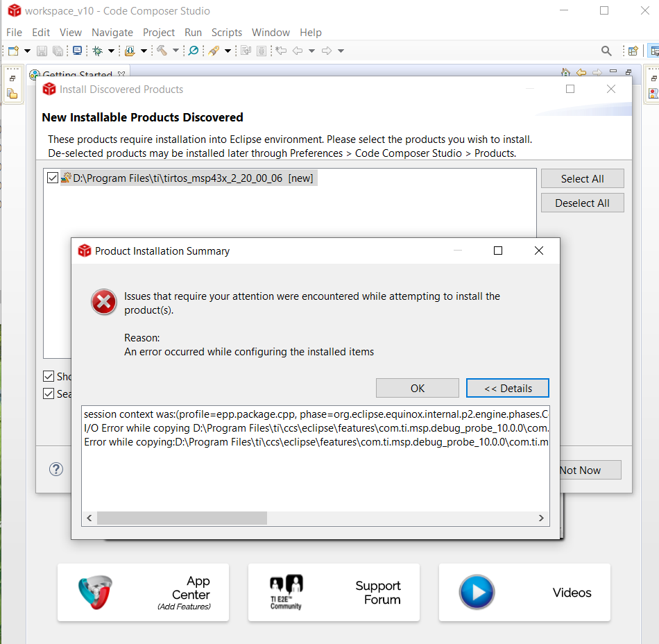Click the 'I/O Error while copying' detail line

(x=316, y=428)
